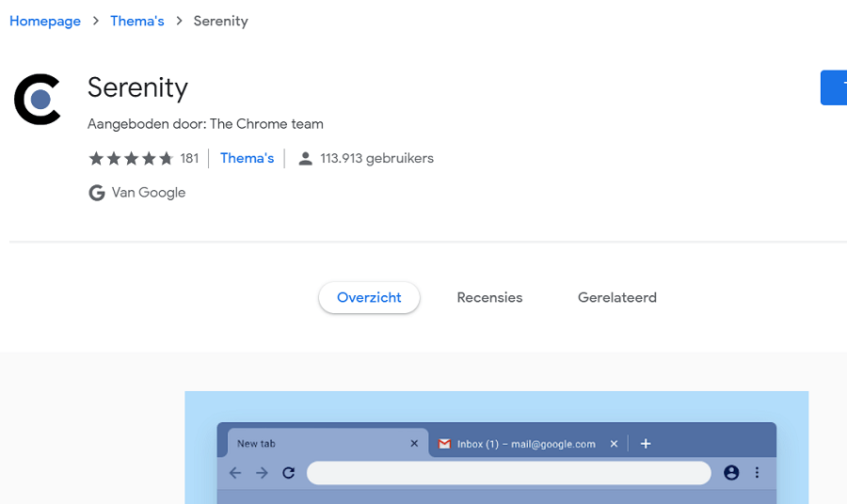Click the five-star rating icons

point(131,159)
